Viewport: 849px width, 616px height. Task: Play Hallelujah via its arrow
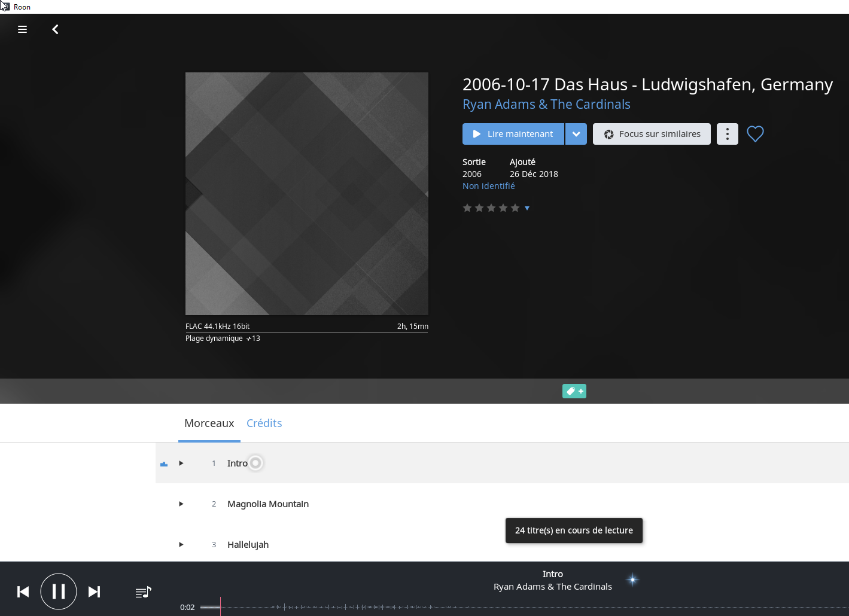(x=181, y=544)
